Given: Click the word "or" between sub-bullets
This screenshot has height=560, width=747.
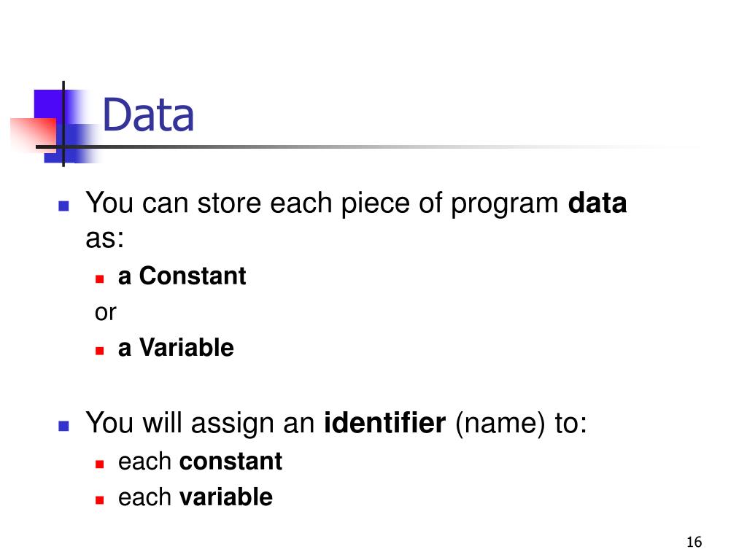Looking at the screenshot, I should pos(105,312).
